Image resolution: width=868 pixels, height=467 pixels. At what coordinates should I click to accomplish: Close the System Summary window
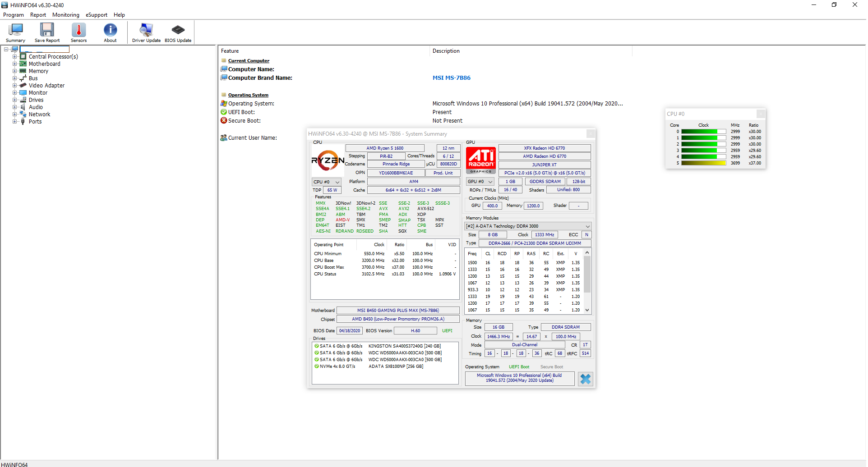click(x=590, y=134)
